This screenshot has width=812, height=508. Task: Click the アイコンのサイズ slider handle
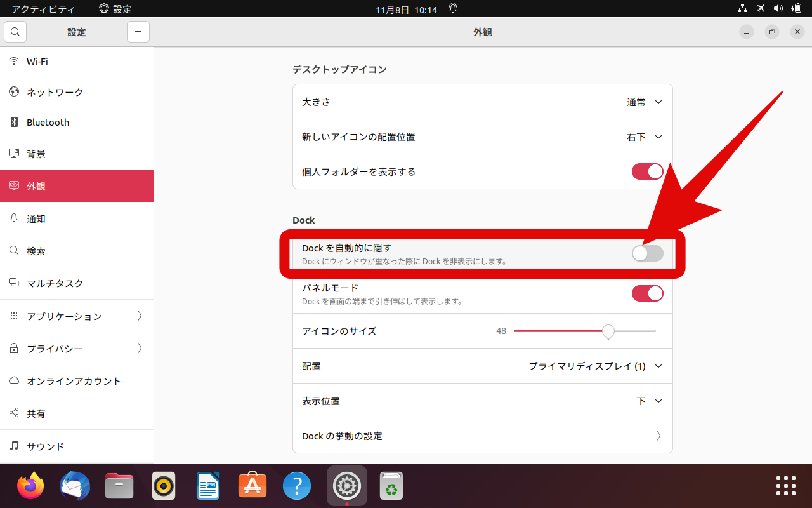[x=608, y=331]
